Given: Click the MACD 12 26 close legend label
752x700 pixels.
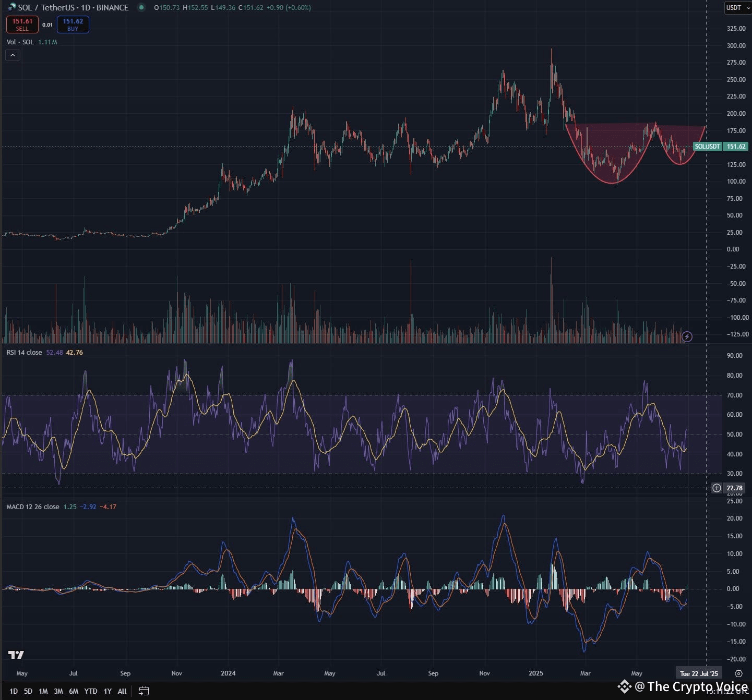Looking at the screenshot, I should pyautogui.click(x=33, y=507).
